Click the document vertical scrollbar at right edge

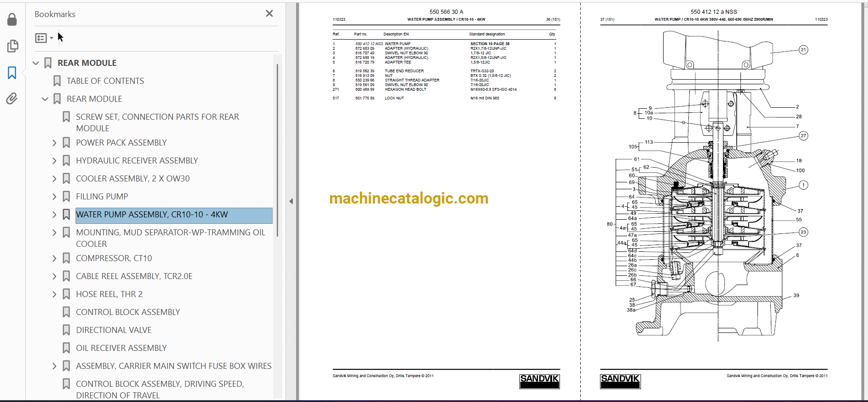(864, 201)
